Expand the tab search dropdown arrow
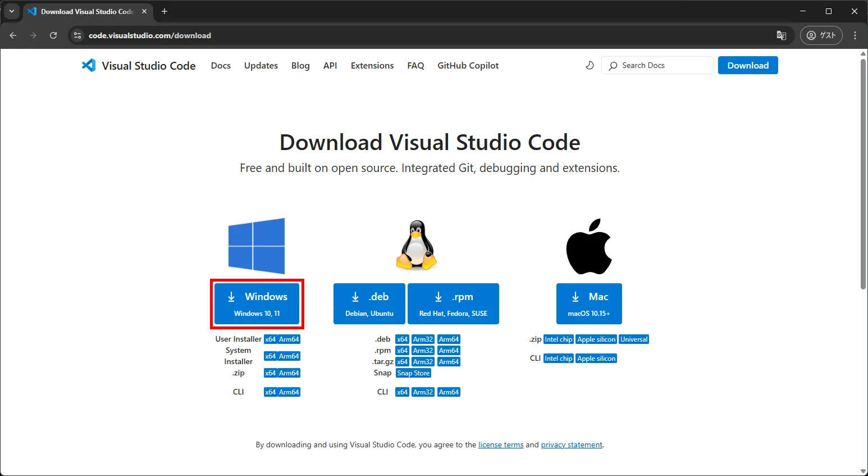 tap(11, 11)
